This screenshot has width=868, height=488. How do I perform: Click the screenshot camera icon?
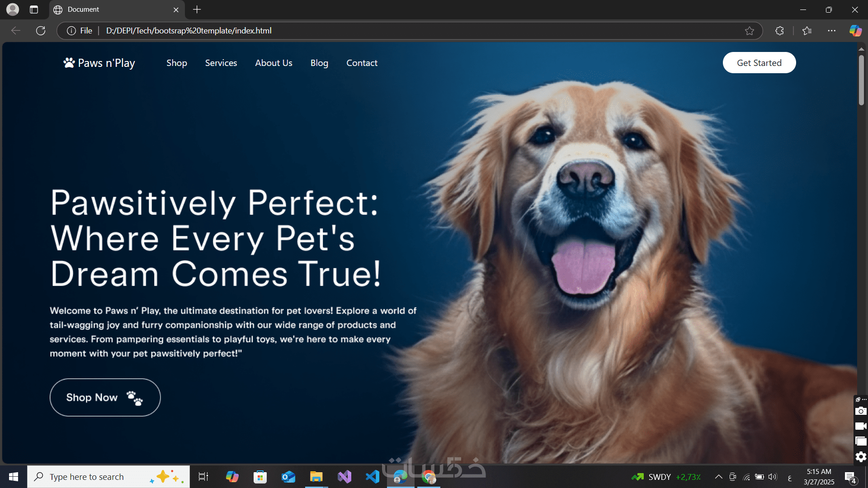(861, 411)
